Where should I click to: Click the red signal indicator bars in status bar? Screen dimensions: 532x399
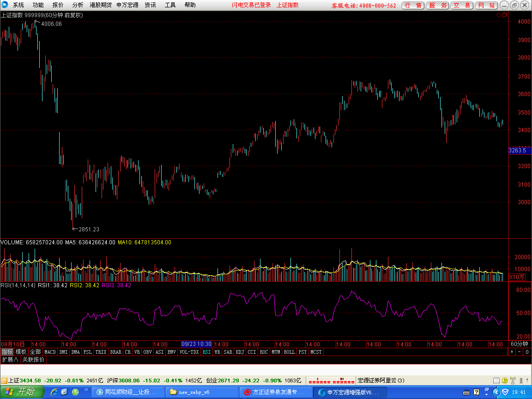pos(331,381)
